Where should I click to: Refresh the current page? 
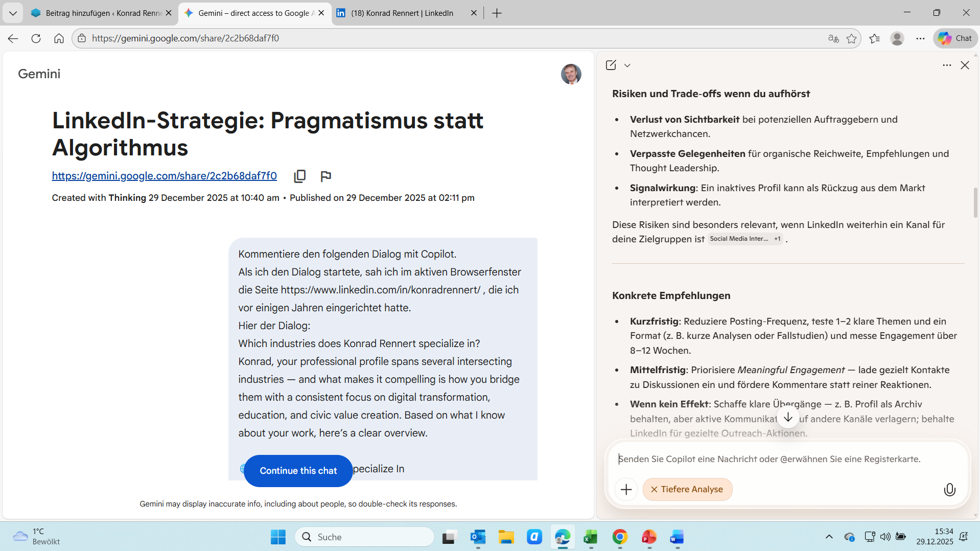click(x=36, y=38)
